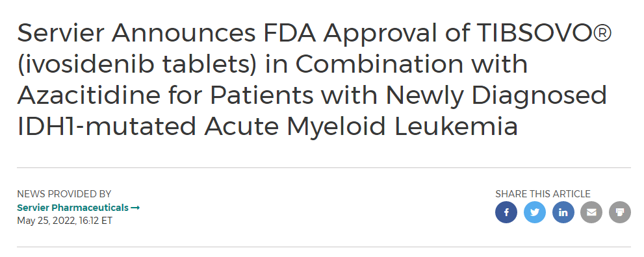644x257 pixels.
Task: Share the article via the email icon
Action: coord(591,212)
